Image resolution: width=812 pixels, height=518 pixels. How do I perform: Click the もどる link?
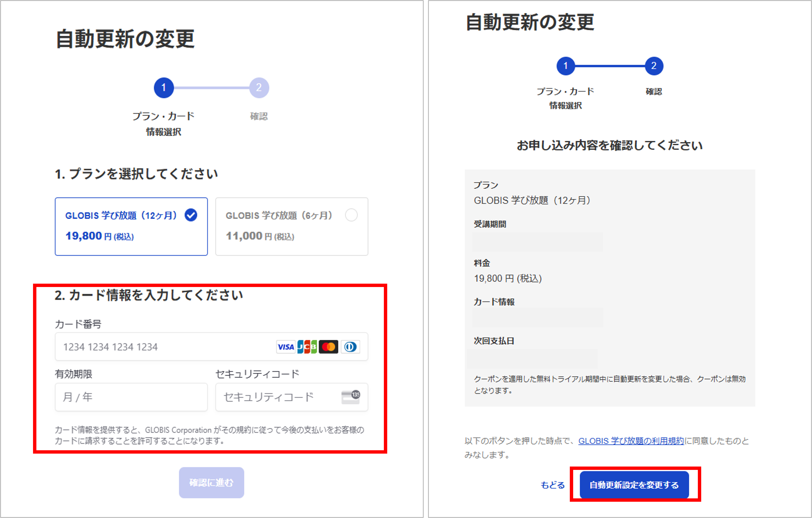552,485
